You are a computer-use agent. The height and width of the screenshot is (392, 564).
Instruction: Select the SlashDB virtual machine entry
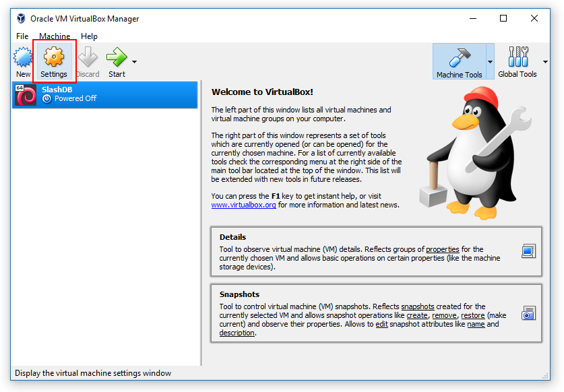(x=105, y=94)
